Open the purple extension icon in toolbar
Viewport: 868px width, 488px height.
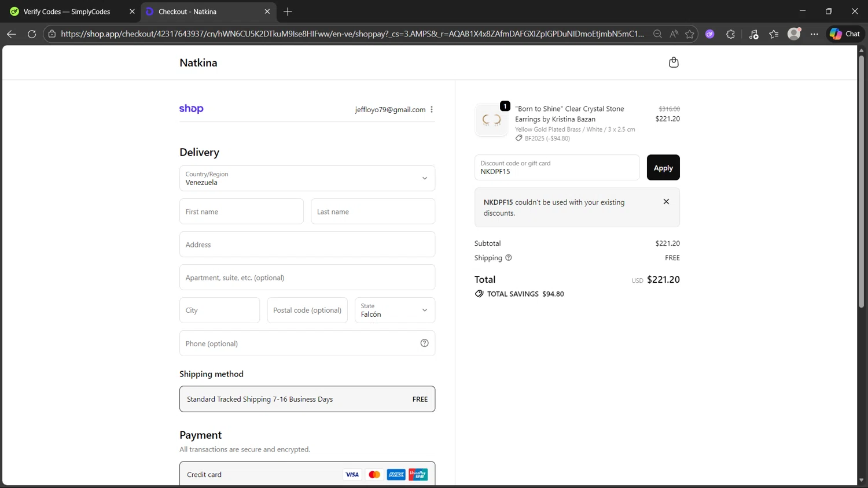click(710, 34)
